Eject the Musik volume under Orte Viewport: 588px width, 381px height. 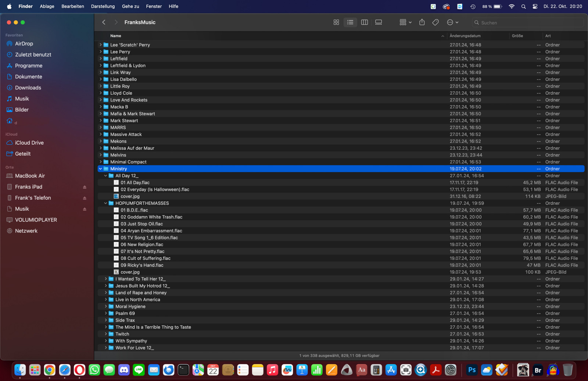pos(85,209)
